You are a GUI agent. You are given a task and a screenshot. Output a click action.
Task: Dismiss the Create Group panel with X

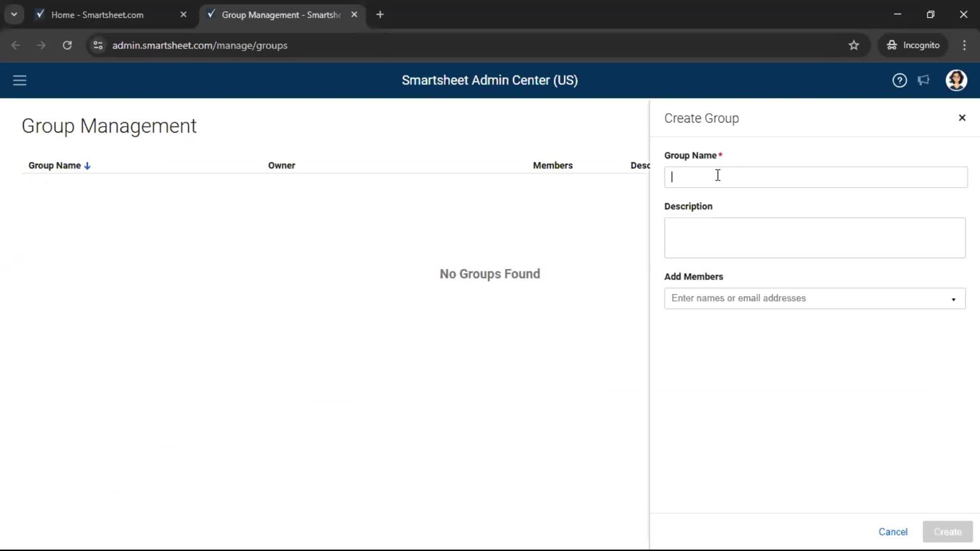[x=962, y=118]
